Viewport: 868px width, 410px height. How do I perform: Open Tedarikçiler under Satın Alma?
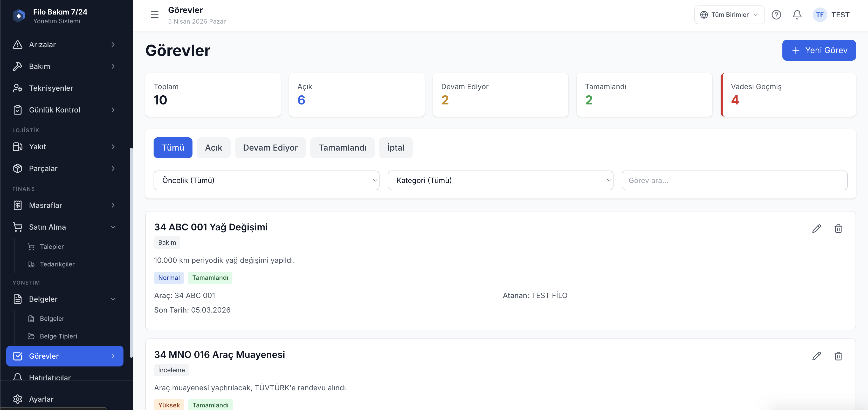(x=57, y=264)
